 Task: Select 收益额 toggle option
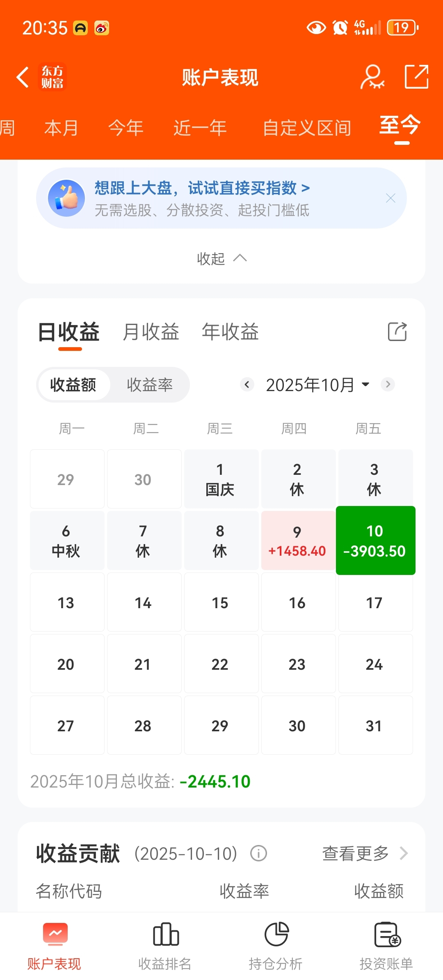click(73, 385)
